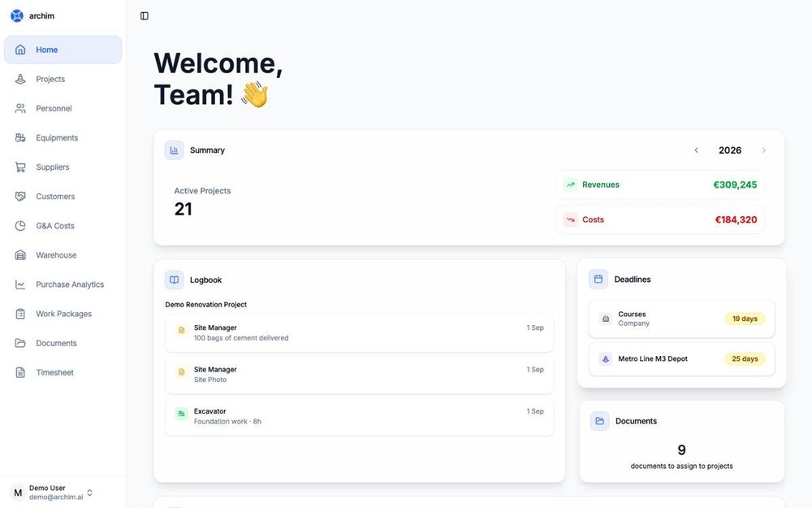Click the Deadlines card title

pyautogui.click(x=633, y=280)
